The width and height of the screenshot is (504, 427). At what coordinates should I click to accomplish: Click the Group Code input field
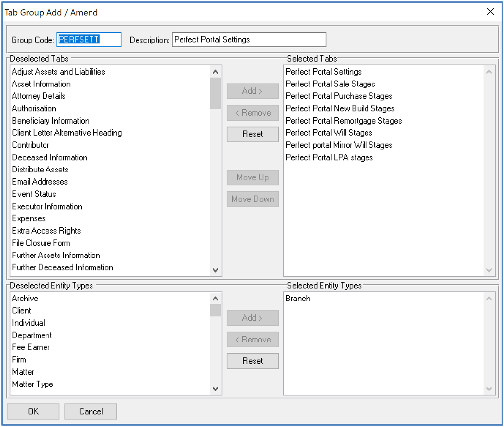point(89,40)
